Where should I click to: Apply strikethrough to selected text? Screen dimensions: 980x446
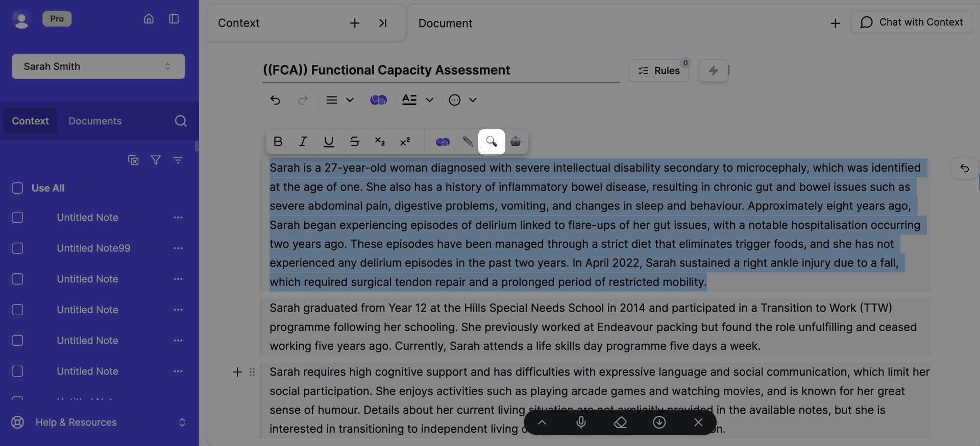pyautogui.click(x=354, y=142)
